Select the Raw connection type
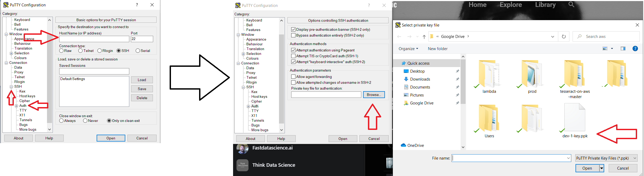Viewport: 644px width, 176px height. click(x=61, y=51)
